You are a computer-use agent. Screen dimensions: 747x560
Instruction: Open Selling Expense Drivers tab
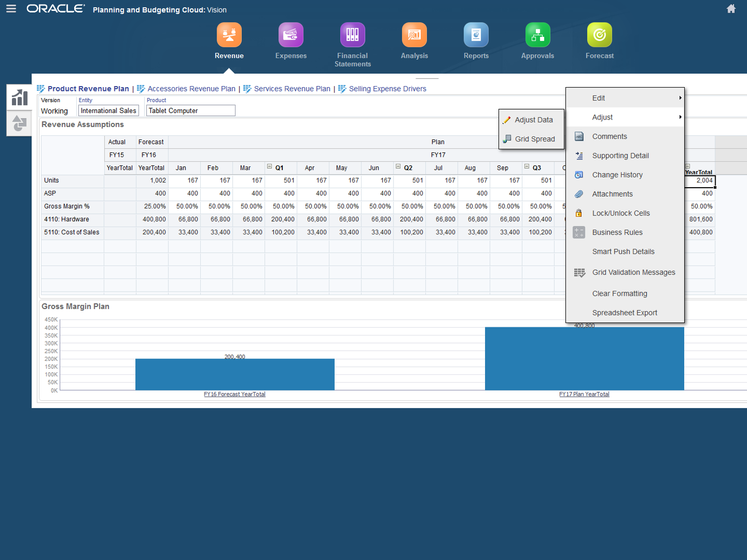387,89
